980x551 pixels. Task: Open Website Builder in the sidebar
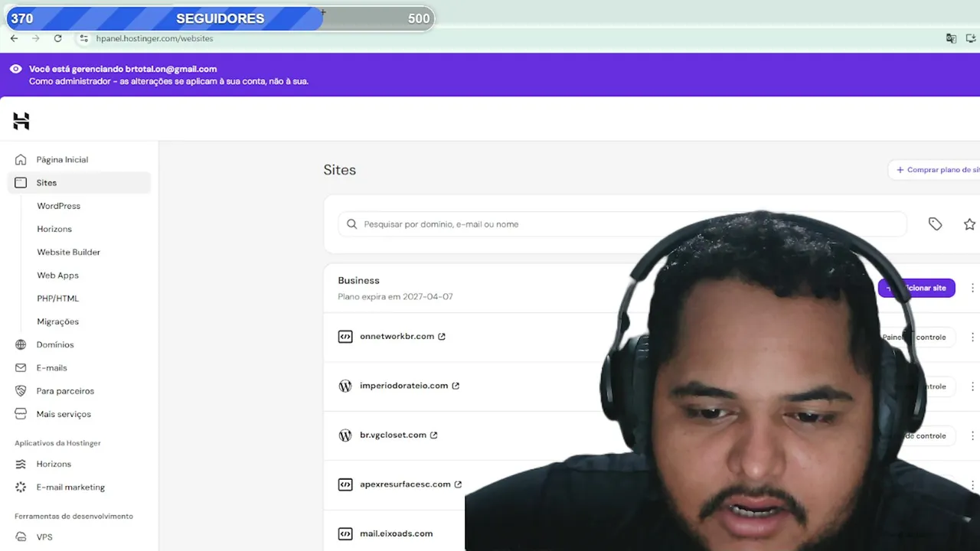[69, 252]
